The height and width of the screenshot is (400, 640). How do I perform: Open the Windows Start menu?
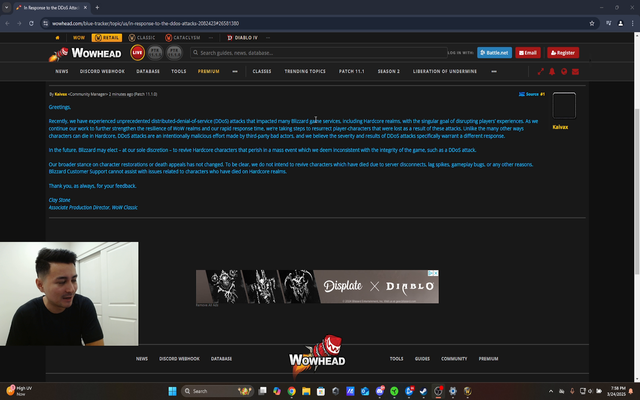[x=172, y=391]
